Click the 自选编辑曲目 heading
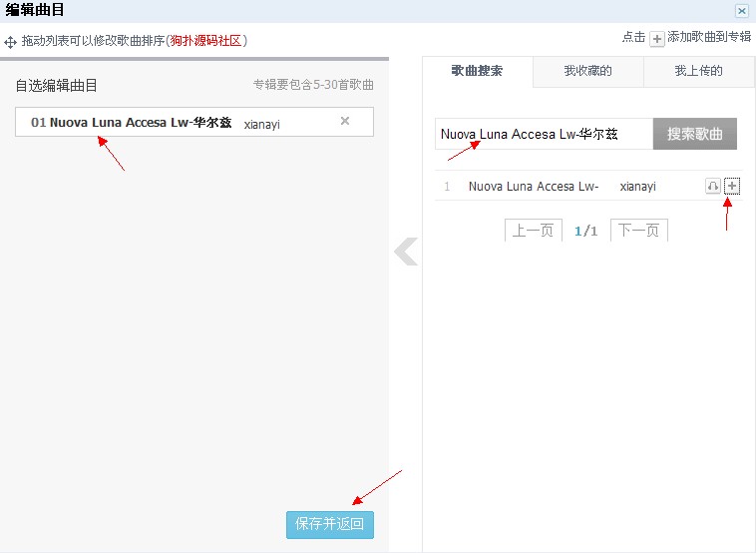The image size is (756, 553). coord(57,86)
